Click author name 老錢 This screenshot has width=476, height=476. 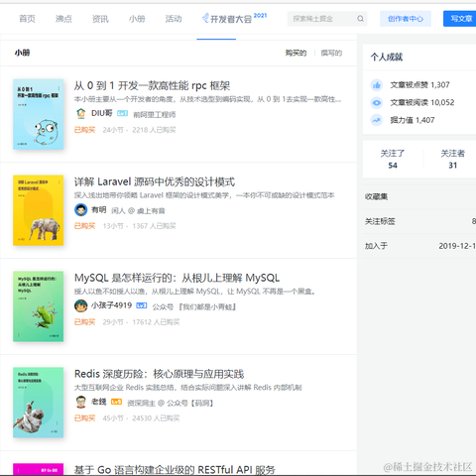98,402
